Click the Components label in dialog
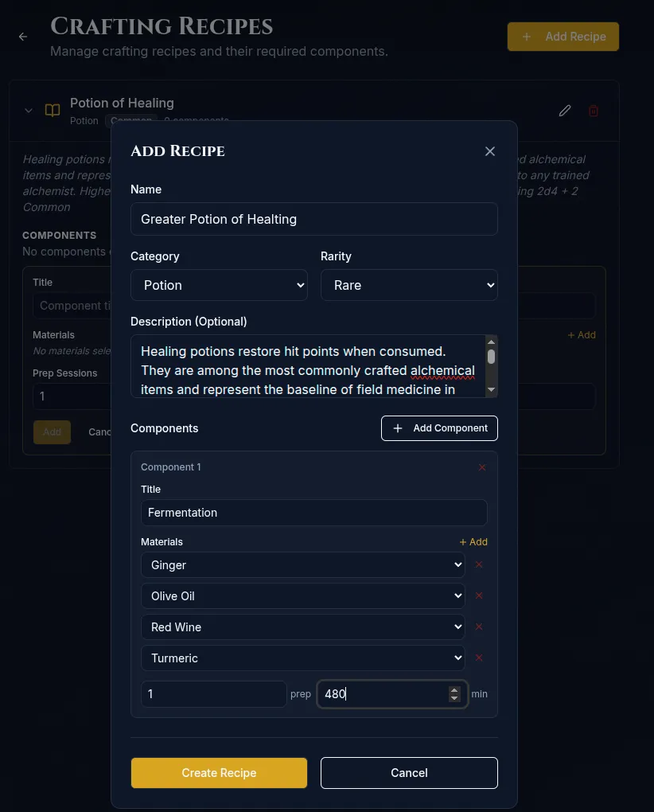 (x=165, y=428)
